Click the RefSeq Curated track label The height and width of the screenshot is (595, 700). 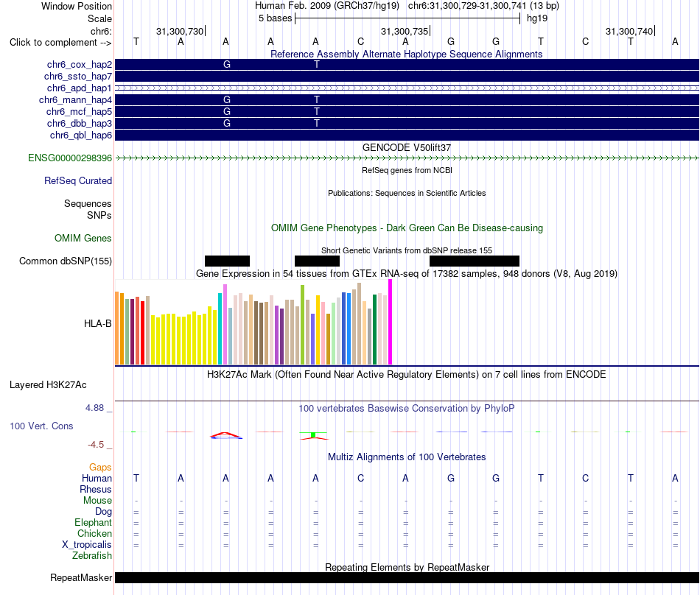point(78,180)
